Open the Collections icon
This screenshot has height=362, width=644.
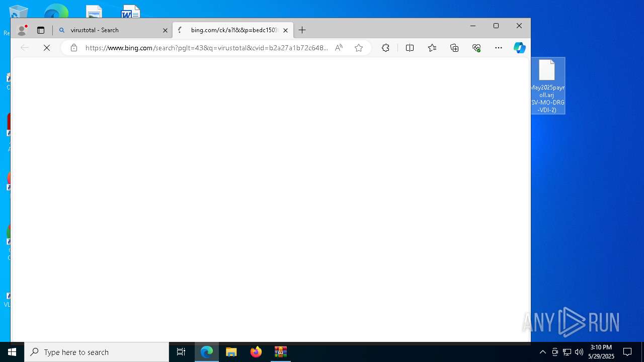pos(454,48)
